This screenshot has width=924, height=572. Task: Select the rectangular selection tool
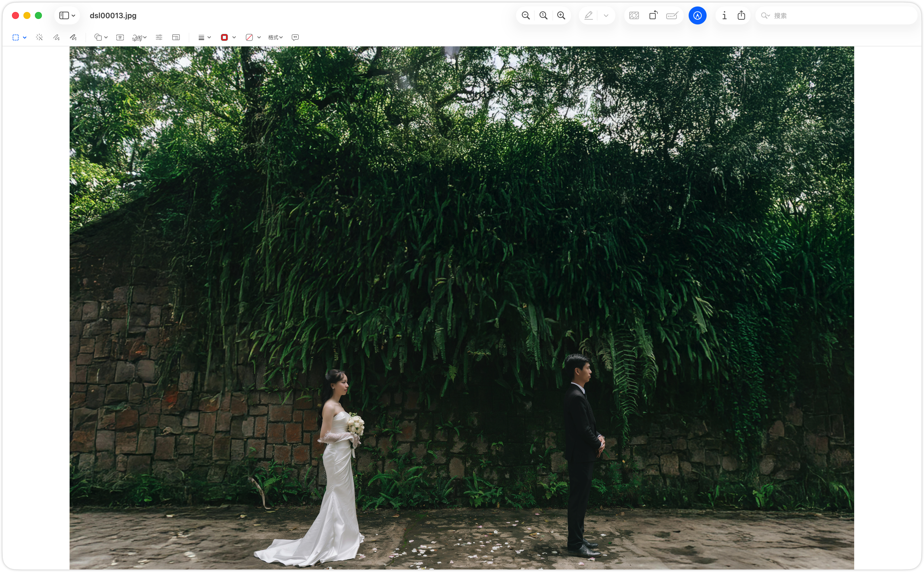15,37
